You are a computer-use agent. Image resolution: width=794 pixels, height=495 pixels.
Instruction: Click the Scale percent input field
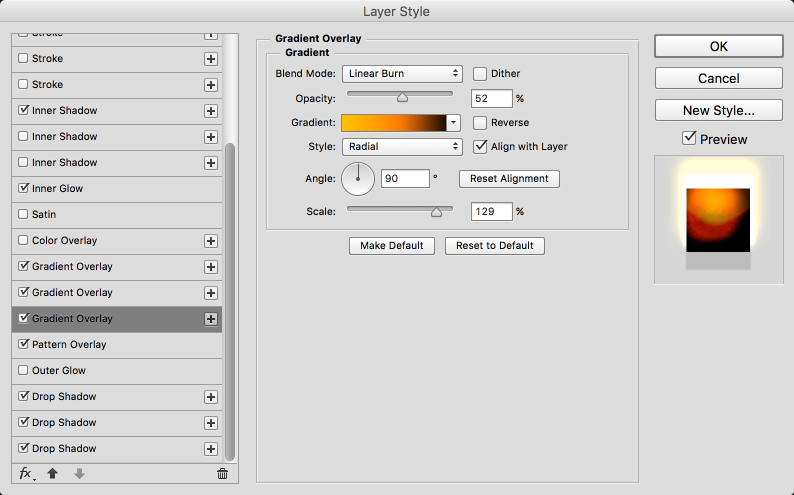491,212
